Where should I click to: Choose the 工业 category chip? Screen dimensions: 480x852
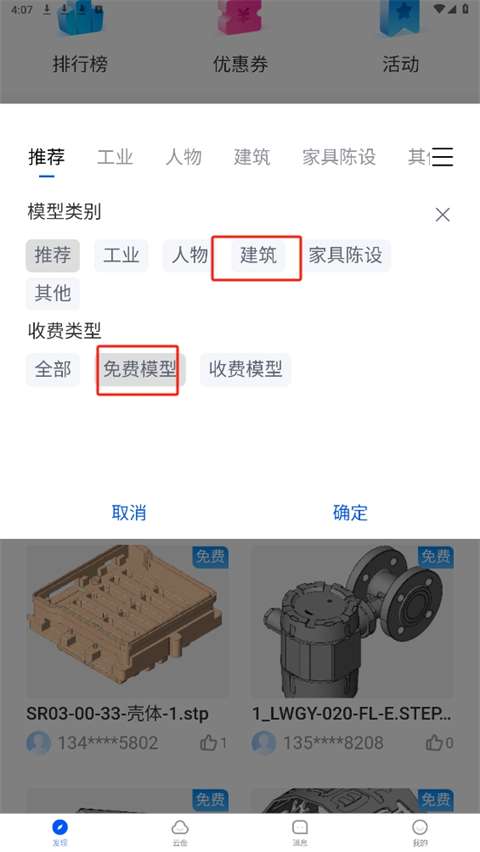[x=121, y=255]
